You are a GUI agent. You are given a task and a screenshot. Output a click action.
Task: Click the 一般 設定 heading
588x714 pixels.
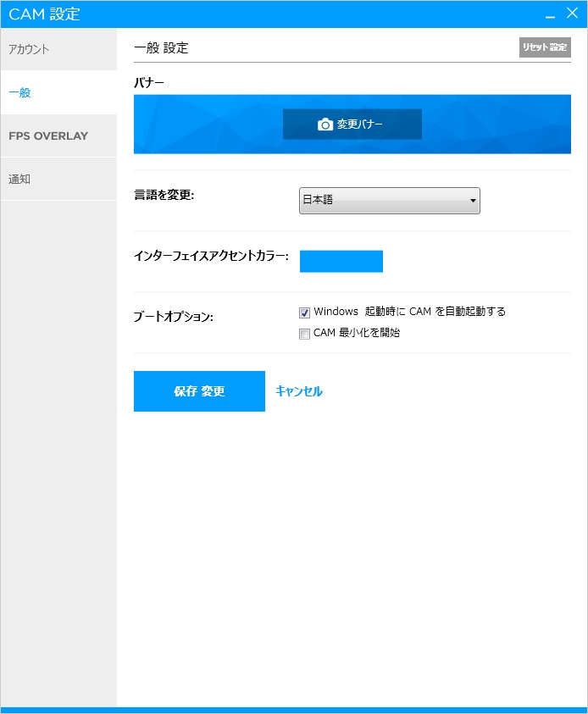click(x=161, y=47)
